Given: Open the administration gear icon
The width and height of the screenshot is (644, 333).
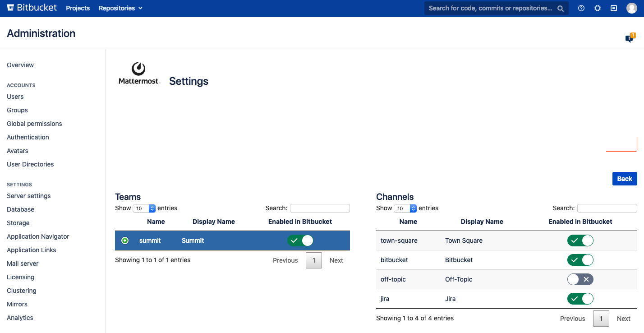Looking at the screenshot, I should click(598, 8).
